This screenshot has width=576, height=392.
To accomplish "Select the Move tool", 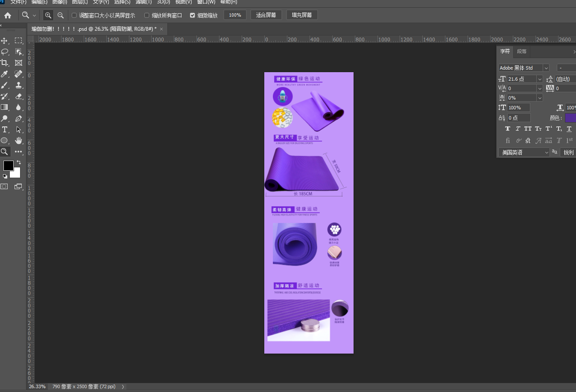I will click(x=5, y=41).
